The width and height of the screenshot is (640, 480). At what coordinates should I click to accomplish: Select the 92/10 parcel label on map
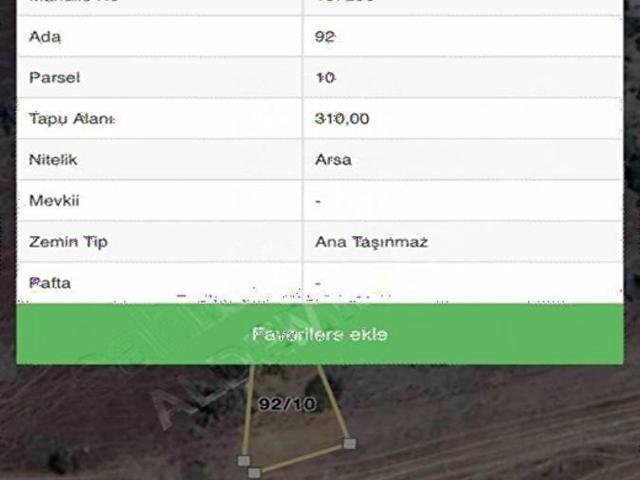click(287, 404)
